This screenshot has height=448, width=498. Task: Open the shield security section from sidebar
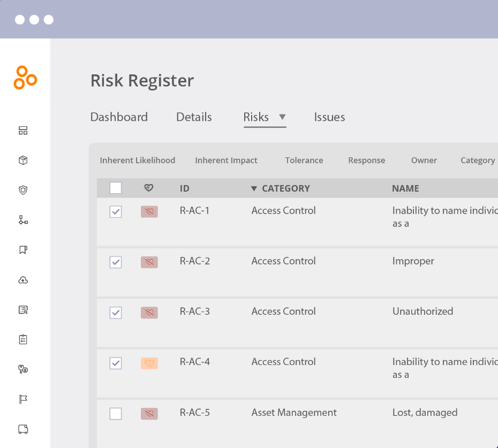(24, 189)
